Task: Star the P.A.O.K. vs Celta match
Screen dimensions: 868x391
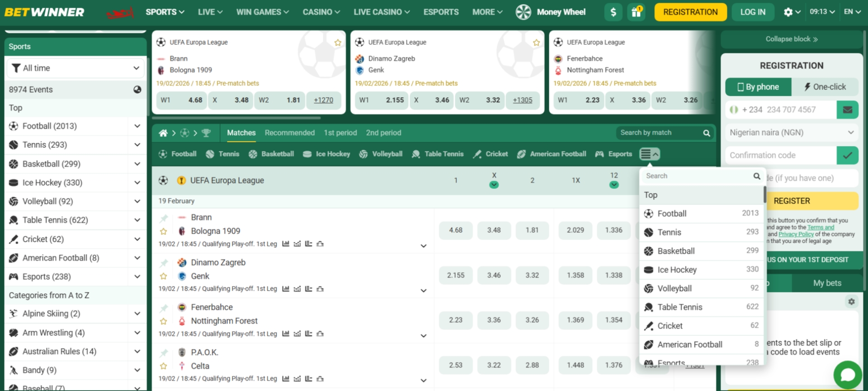Action: click(164, 366)
